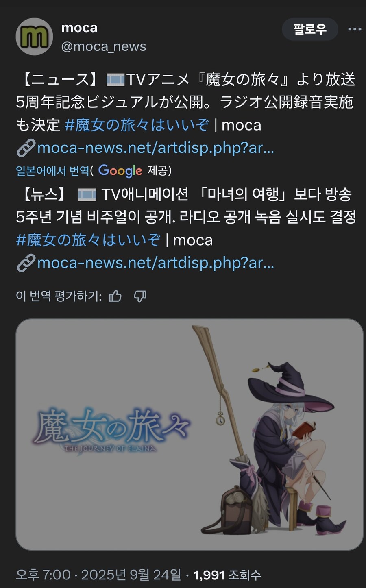Open the three-dot more options menu
Viewport: 366px width, 588px height.
(355, 29)
